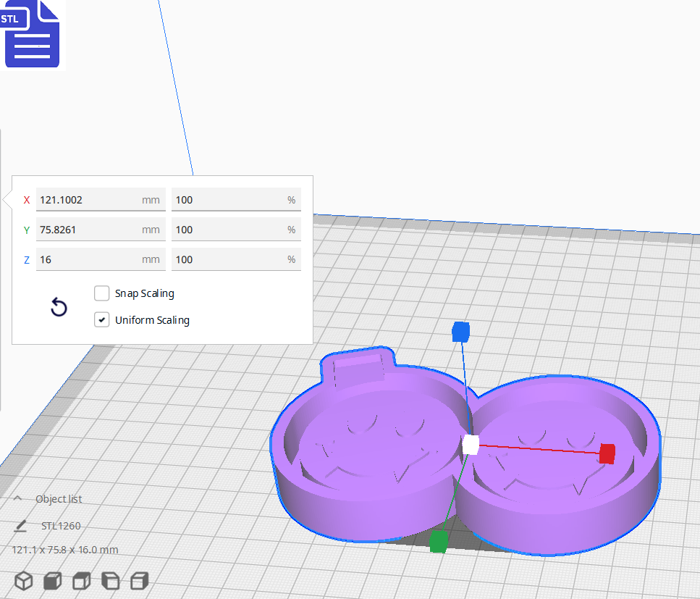The image size is (700, 599).
Task: Enable Snap Scaling
Action: pos(101,293)
